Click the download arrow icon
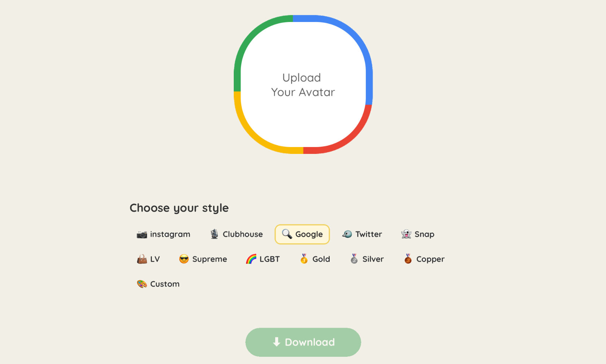The image size is (606, 364). 277,342
